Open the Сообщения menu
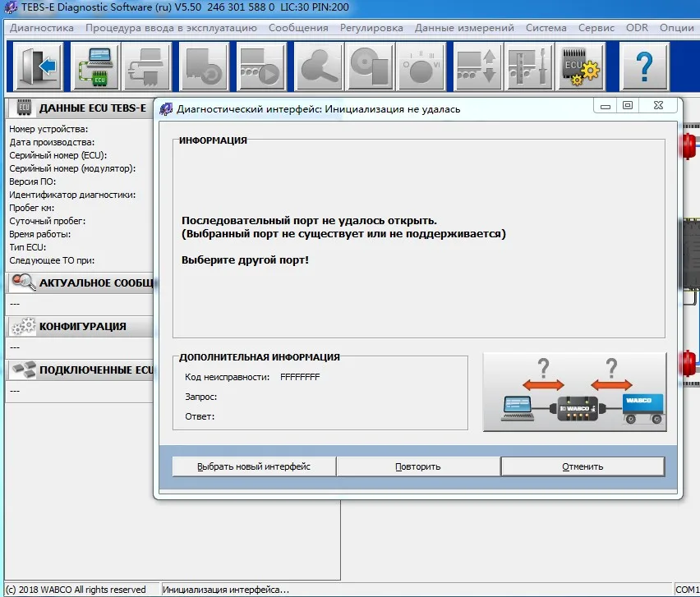Image resolution: width=700 pixels, height=597 pixels. [298, 27]
